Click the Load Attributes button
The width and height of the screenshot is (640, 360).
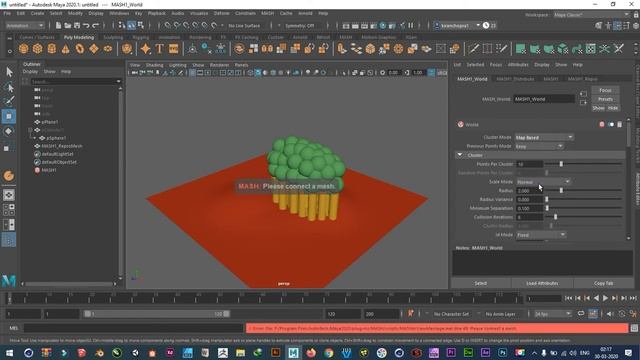pos(542,283)
